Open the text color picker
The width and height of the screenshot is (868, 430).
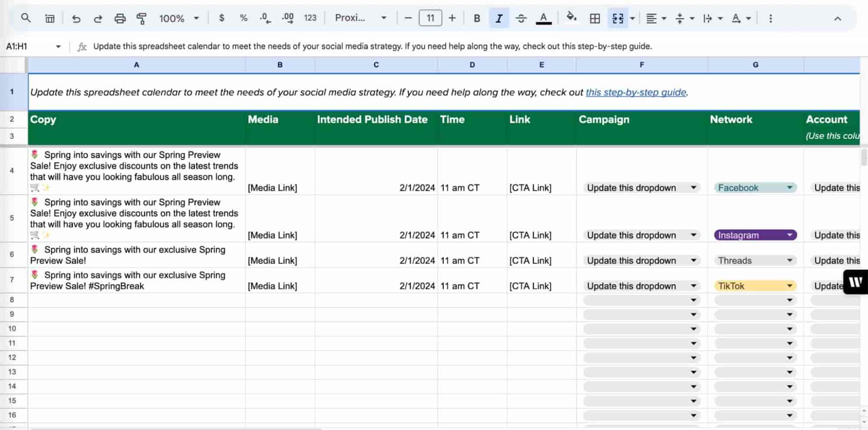coord(543,18)
